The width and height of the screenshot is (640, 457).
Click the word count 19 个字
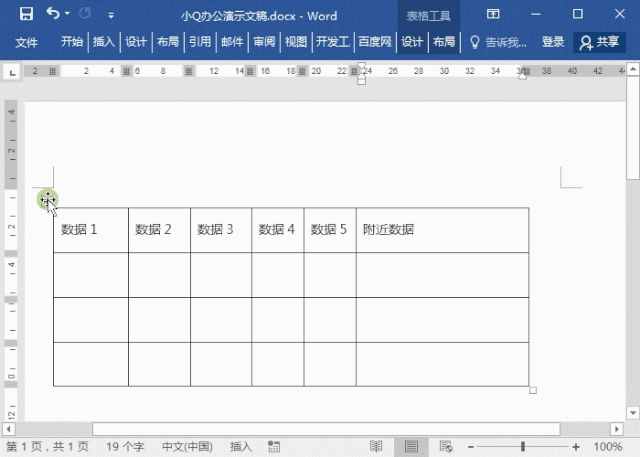coord(125,446)
